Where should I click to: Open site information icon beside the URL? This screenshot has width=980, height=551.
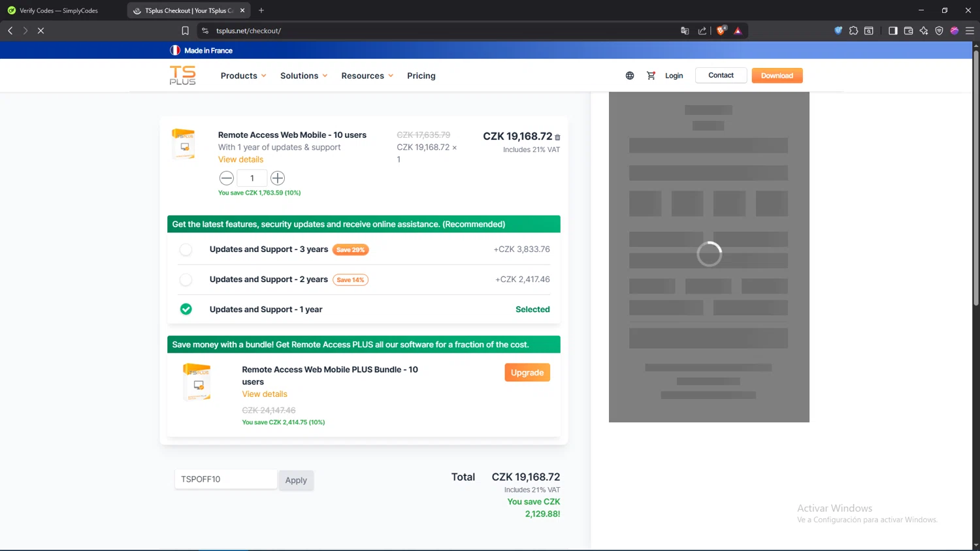[x=205, y=31]
